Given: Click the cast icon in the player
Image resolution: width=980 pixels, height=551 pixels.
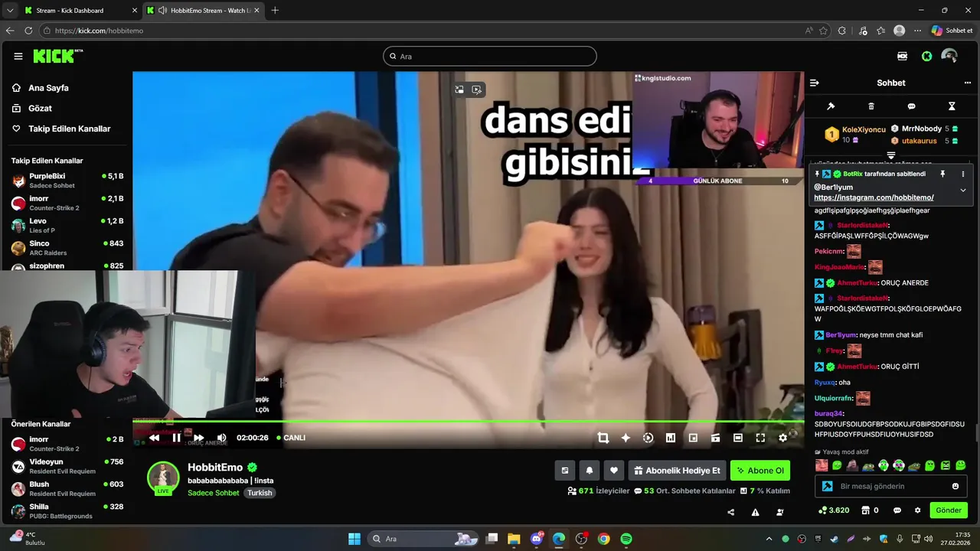Looking at the screenshot, I should [x=715, y=438].
